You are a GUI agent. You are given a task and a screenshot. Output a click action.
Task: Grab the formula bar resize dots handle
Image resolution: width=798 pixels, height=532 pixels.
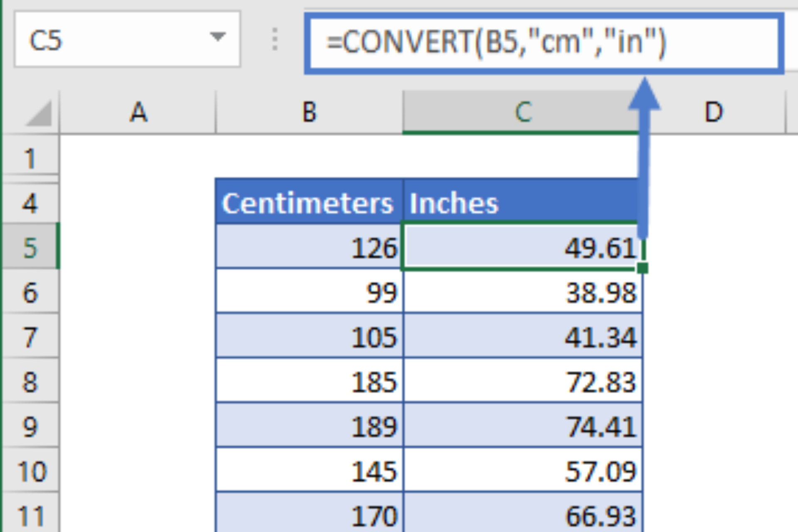[x=275, y=40]
